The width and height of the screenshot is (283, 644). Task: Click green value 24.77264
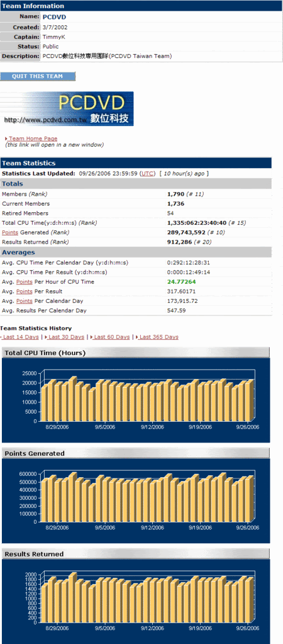coord(182,282)
